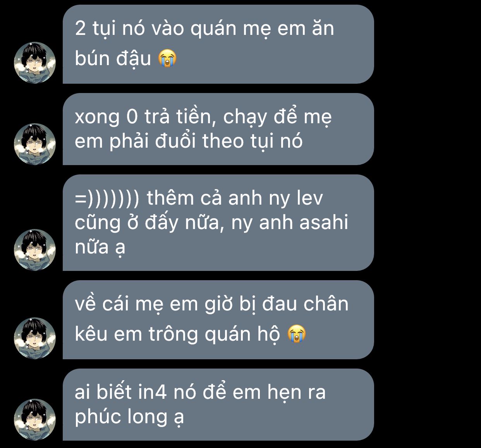Click crying emoji after 'trông quán hộ'

coord(297,334)
